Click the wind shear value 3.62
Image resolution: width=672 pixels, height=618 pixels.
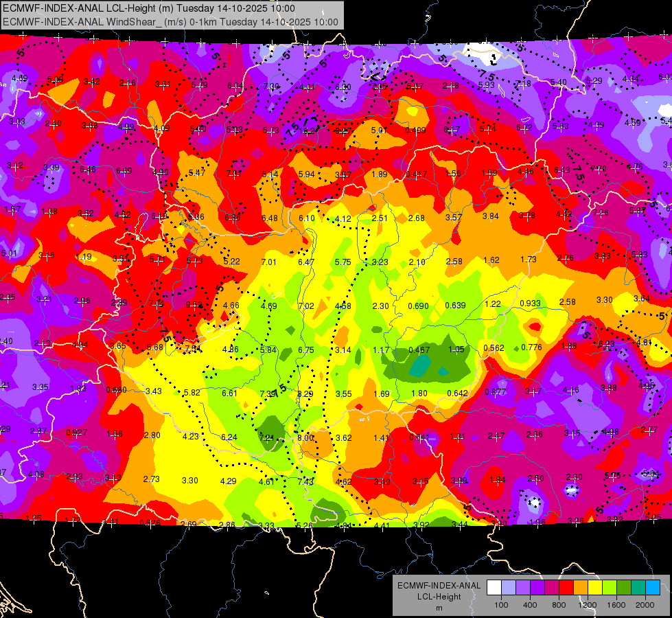pos(344,438)
